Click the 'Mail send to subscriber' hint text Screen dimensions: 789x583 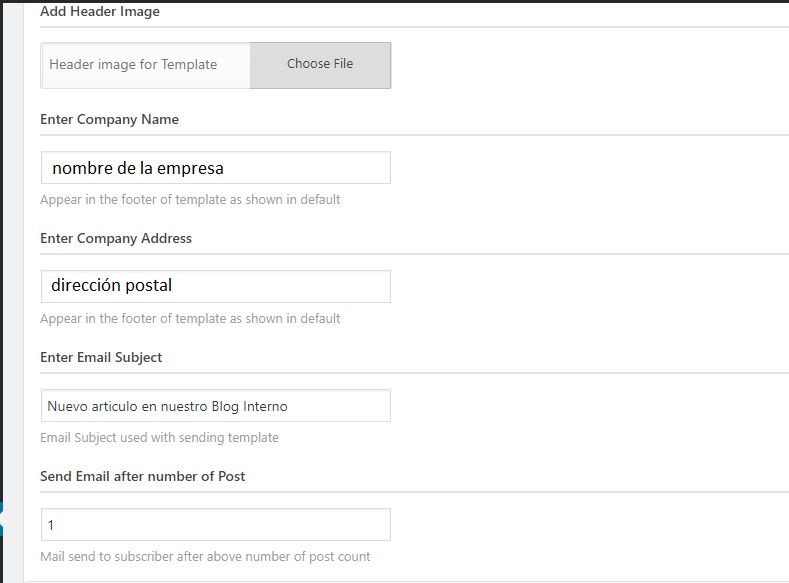pyautogui.click(x=205, y=556)
